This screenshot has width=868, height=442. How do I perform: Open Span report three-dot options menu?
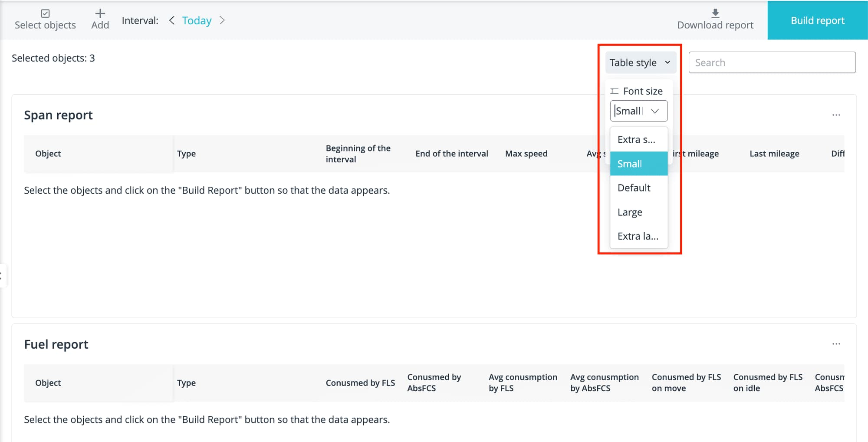[x=836, y=115]
